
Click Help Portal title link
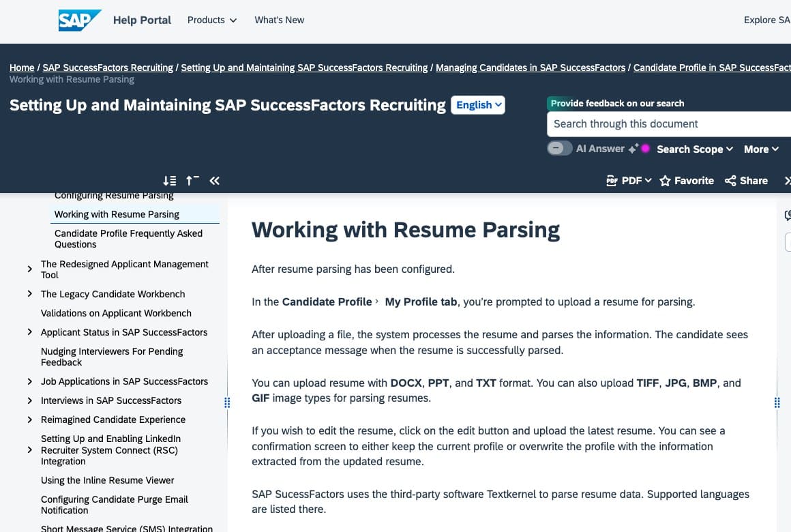(142, 20)
